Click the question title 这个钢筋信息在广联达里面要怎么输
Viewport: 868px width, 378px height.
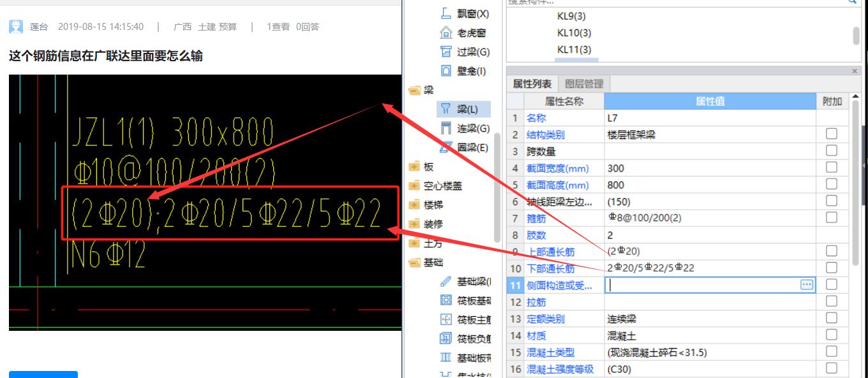point(106,56)
